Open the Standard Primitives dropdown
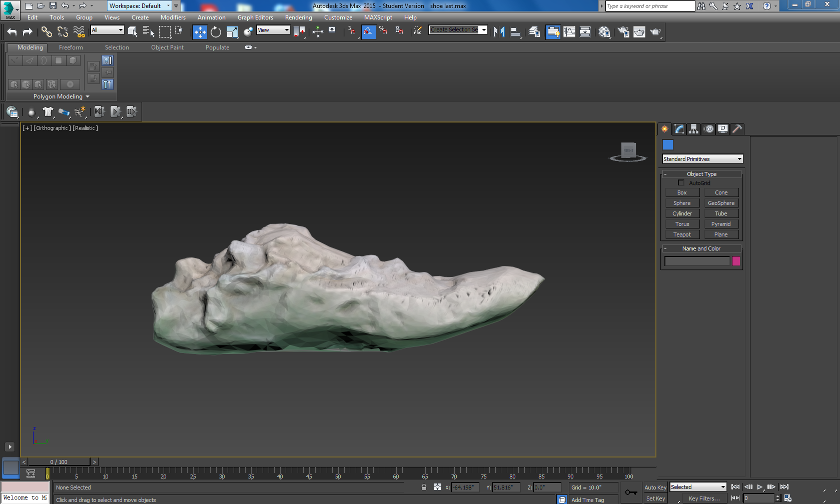Viewport: 840px width, 504px height. coord(702,159)
